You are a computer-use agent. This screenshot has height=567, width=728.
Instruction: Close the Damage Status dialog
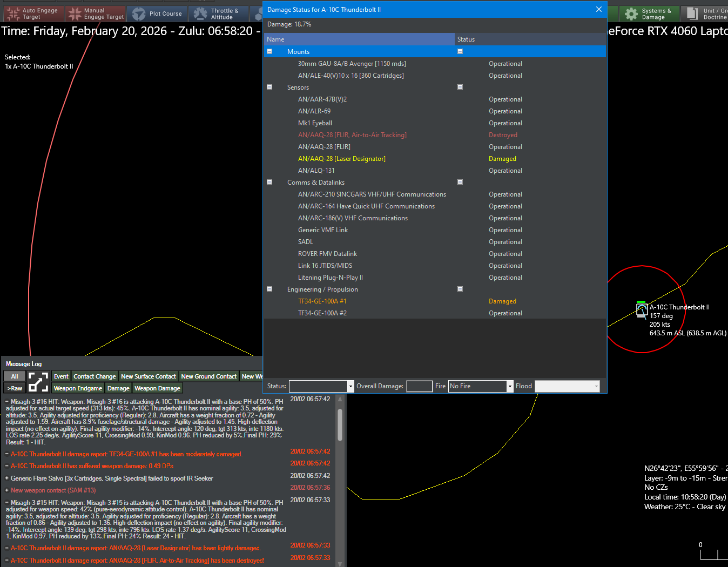(598, 9)
